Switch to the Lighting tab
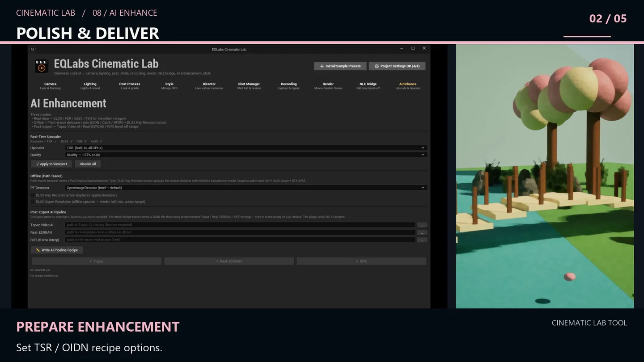Screen dimensions: 644x362 click(90, 86)
